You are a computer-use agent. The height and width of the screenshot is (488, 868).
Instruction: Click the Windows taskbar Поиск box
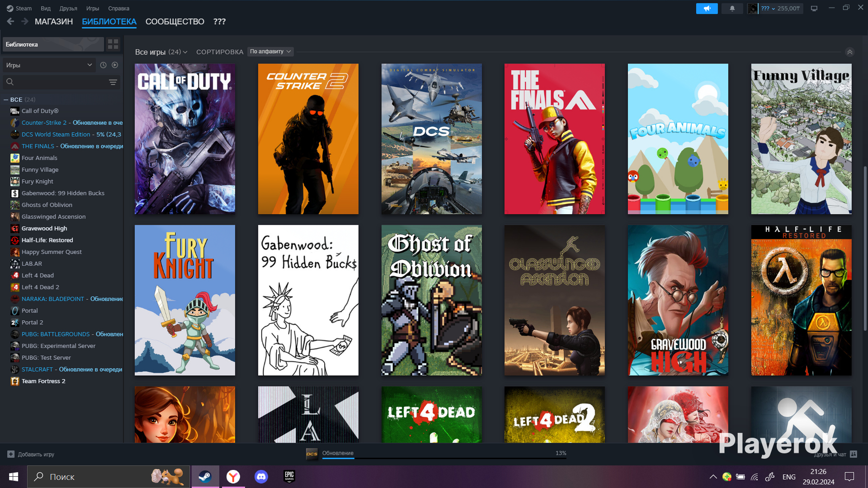coord(108,476)
